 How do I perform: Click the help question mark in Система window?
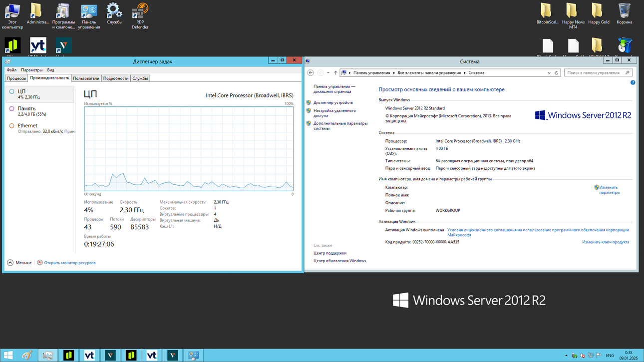point(633,82)
